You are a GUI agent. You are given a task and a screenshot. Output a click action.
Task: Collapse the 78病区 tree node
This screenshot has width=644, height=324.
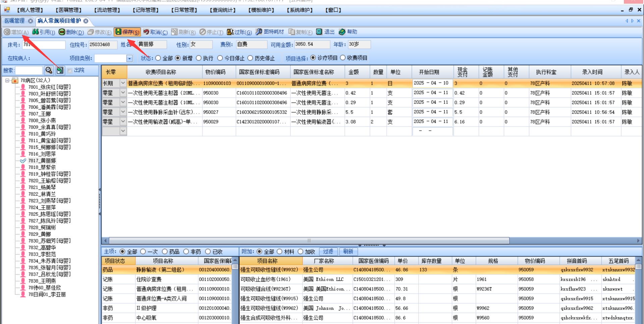tap(7, 80)
